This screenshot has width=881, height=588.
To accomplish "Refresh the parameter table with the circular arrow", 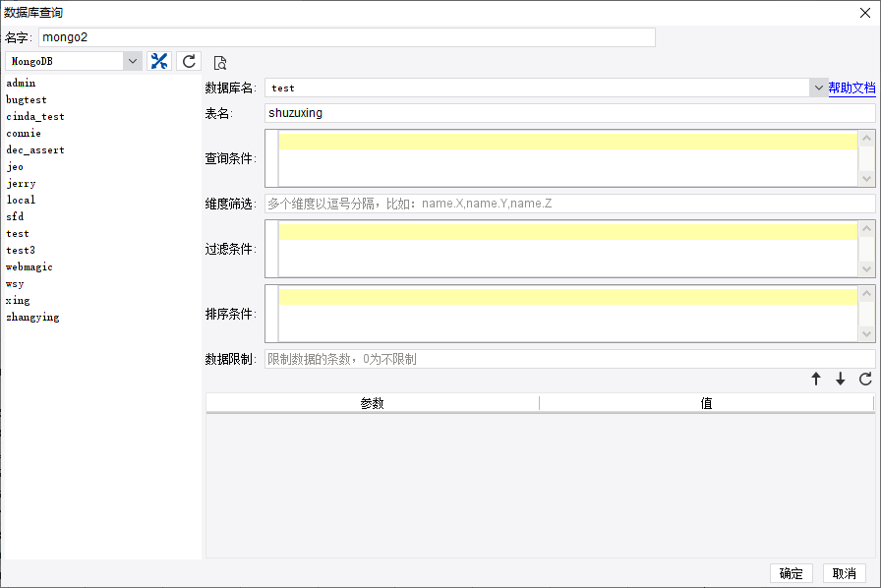I will coord(865,380).
